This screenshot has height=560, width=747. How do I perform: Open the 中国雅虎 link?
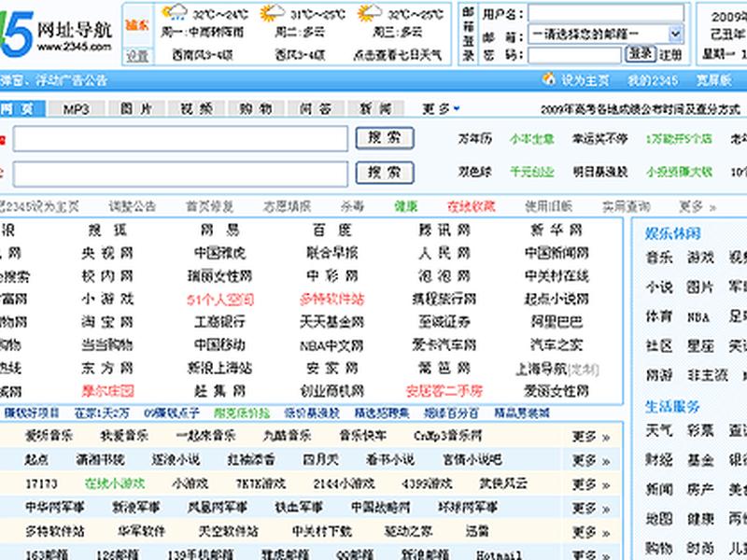pos(219,253)
